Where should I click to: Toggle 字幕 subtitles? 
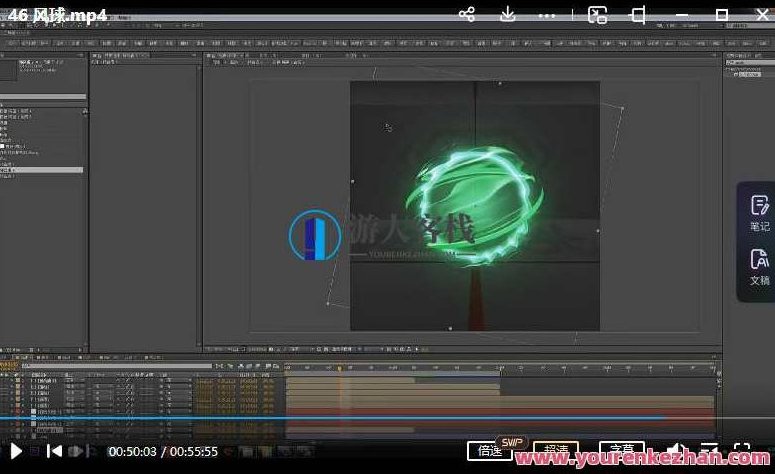click(x=621, y=450)
